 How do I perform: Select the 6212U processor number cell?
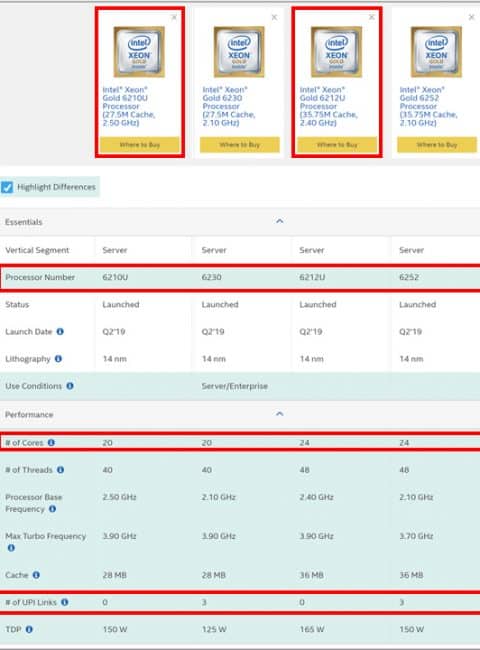312,277
